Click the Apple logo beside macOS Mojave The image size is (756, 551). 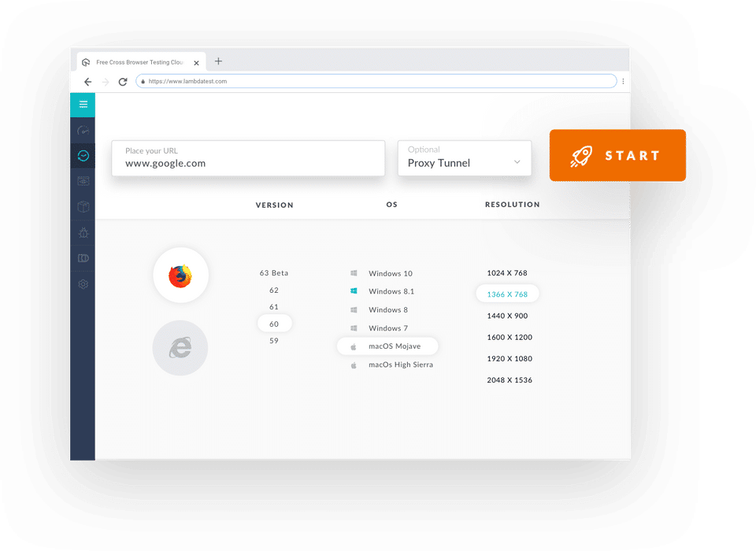pyautogui.click(x=354, y=346)
